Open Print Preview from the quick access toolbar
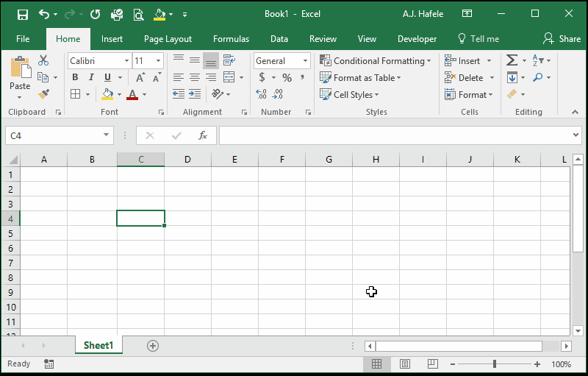Viewport: 588px width, 376px height. click(138, 15)
